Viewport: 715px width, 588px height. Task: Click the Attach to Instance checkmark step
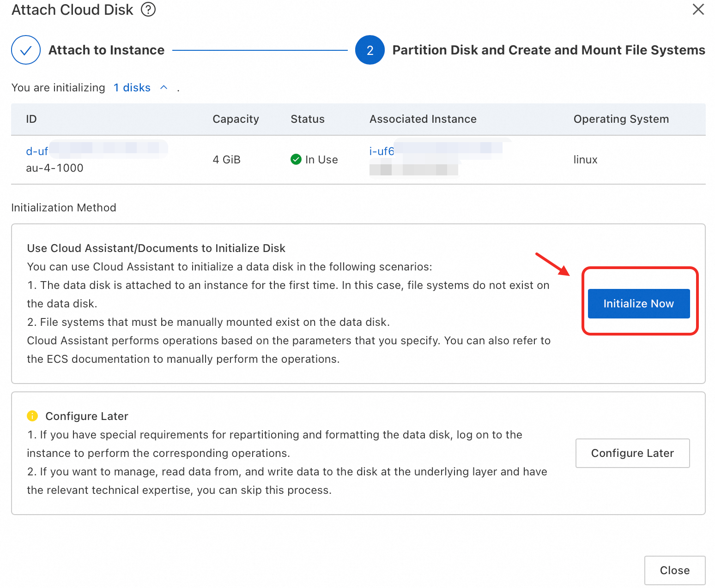26,50
